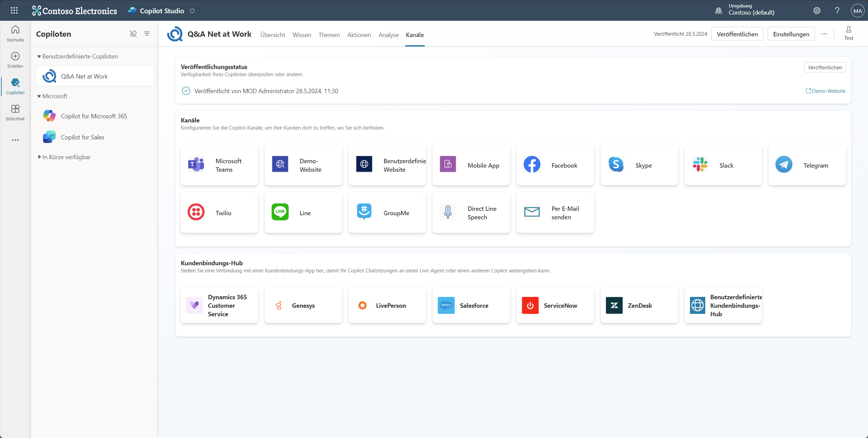The width and height of the screenshot is (868, 438).
Task: Click the Veröffentlichen button in the header
Action: pos(737,34)
